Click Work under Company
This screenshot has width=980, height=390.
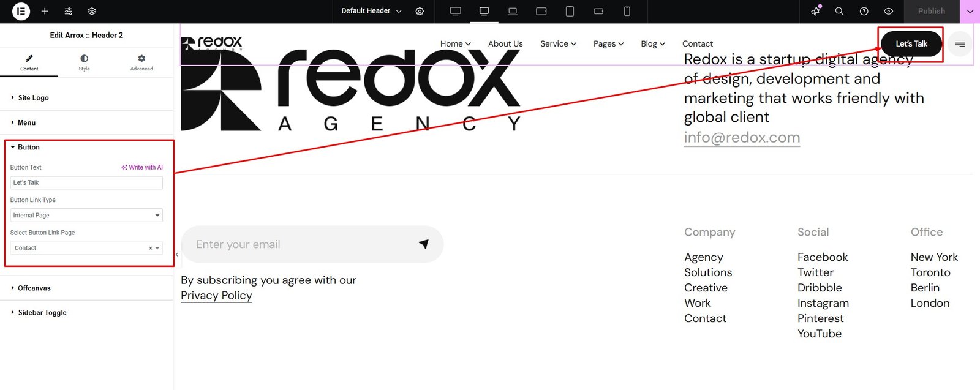pos(698,303)
